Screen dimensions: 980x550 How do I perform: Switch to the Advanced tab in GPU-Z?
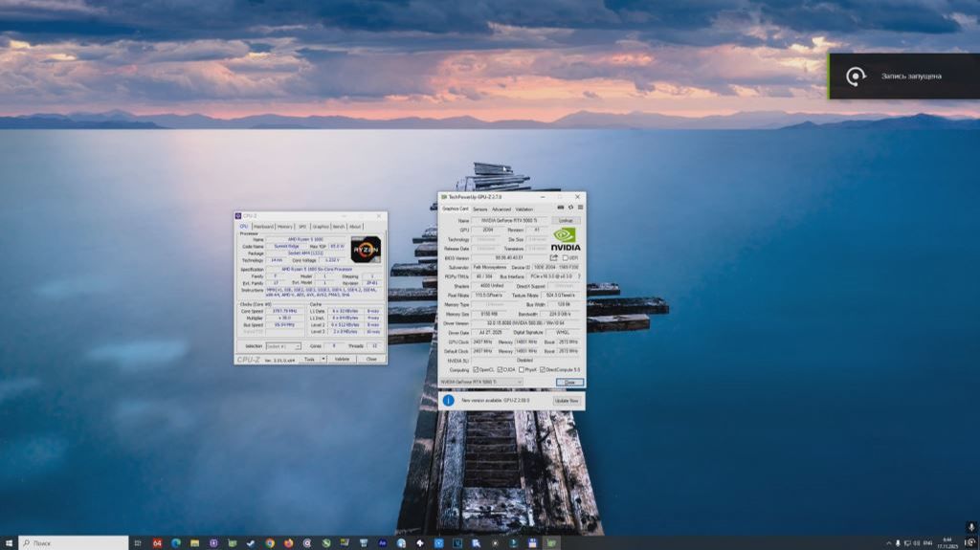pos(501,209)
